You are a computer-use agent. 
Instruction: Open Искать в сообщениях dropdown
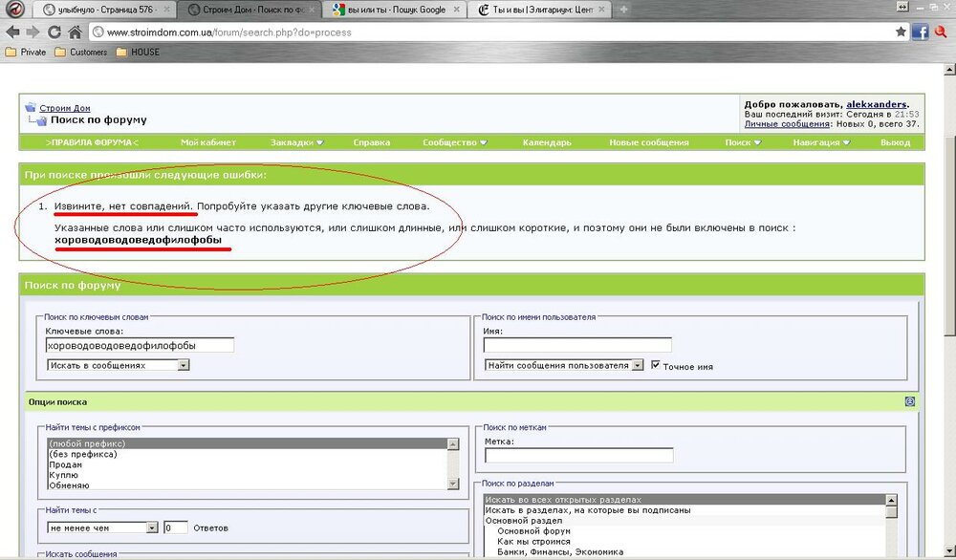click(119, 365)
